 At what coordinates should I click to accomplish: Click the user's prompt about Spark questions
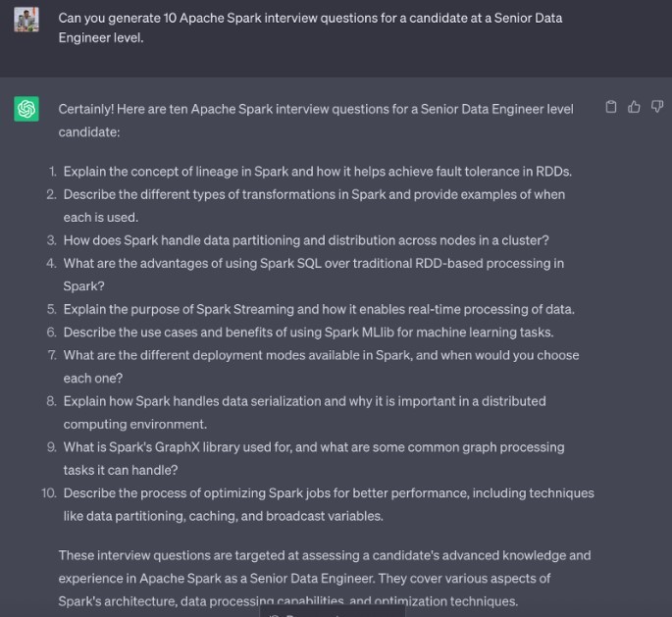(x=310, y=27)
